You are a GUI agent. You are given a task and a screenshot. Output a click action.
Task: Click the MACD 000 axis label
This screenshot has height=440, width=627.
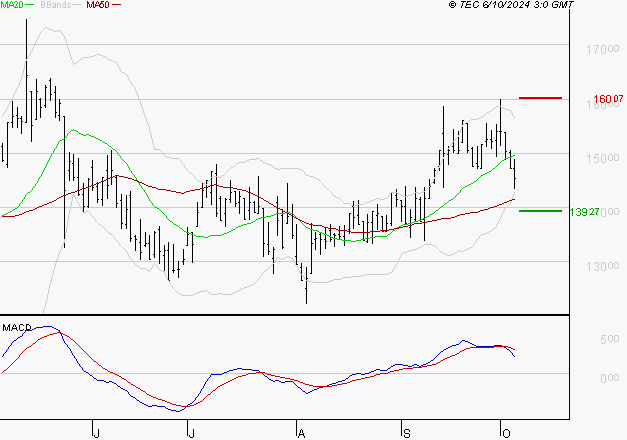[x=610, y=378]
